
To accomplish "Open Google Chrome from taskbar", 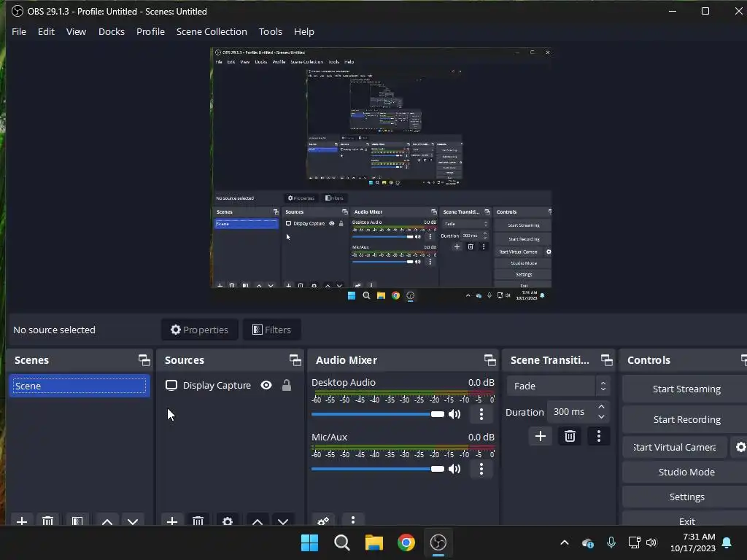I will click(x=406, y=542).
